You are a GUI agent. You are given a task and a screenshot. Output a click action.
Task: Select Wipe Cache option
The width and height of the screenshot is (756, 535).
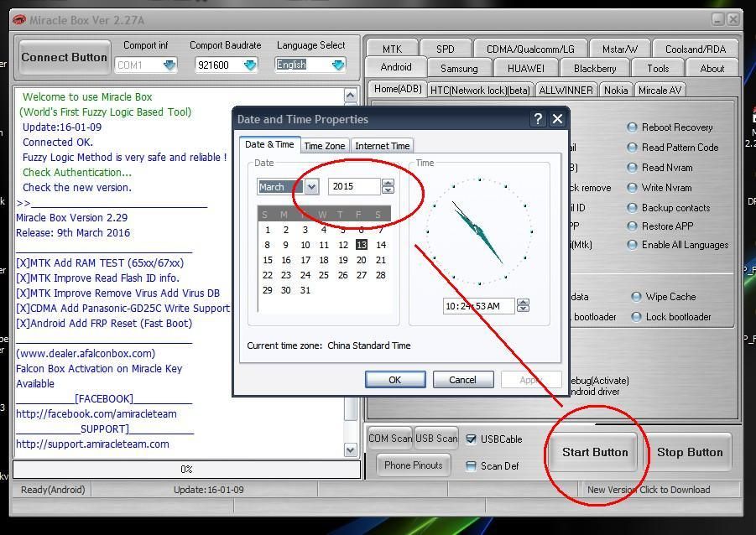point(664,297)
